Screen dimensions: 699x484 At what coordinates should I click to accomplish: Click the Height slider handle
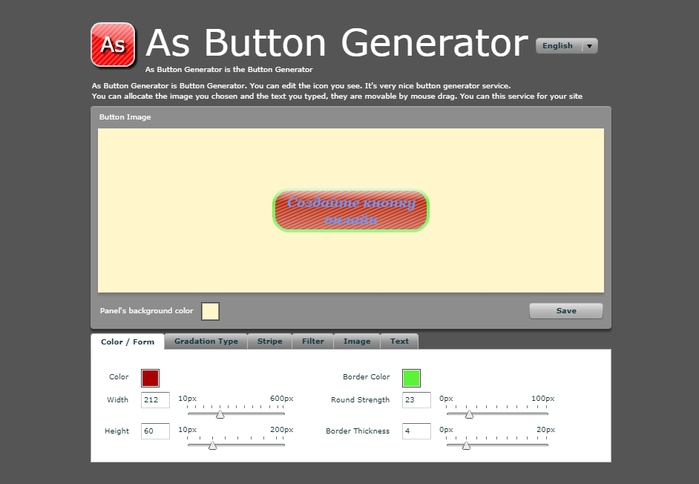pyautogui.click(x=212, y=445)
